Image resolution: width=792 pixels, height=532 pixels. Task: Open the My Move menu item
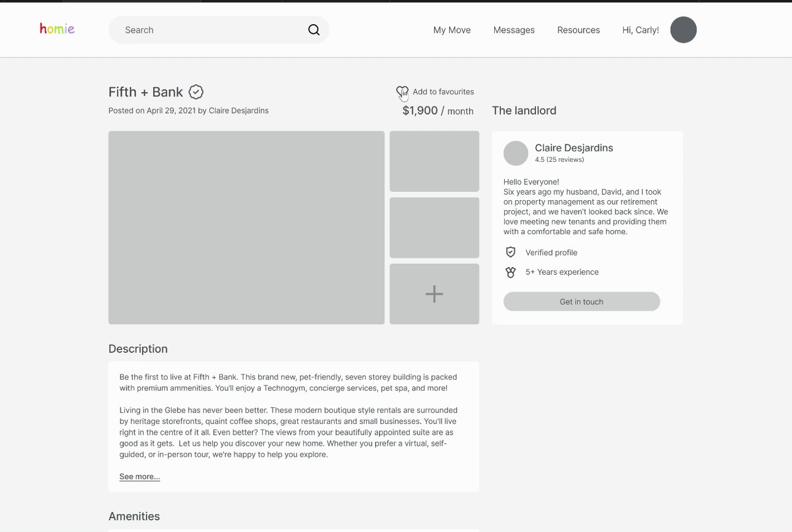[452, 30]
